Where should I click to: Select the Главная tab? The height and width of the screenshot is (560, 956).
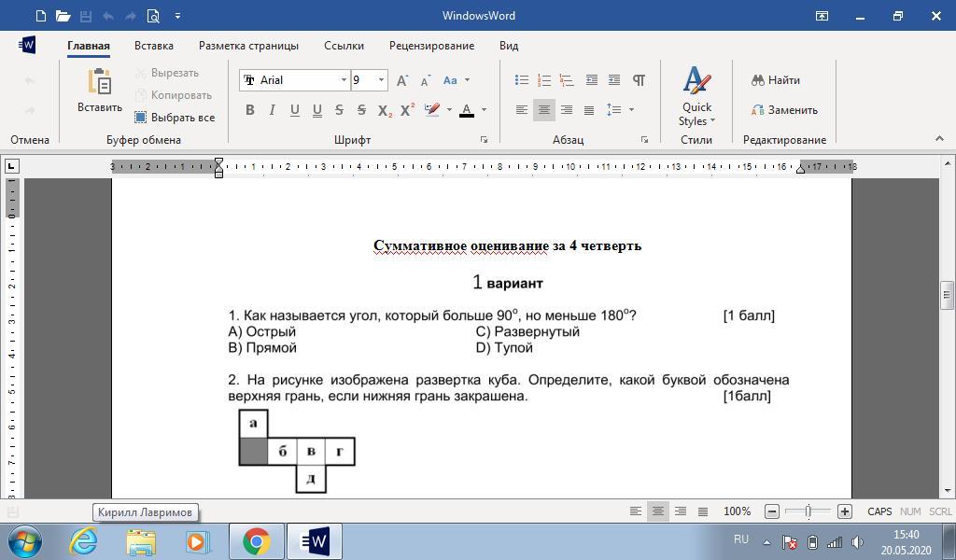(89, 46)
